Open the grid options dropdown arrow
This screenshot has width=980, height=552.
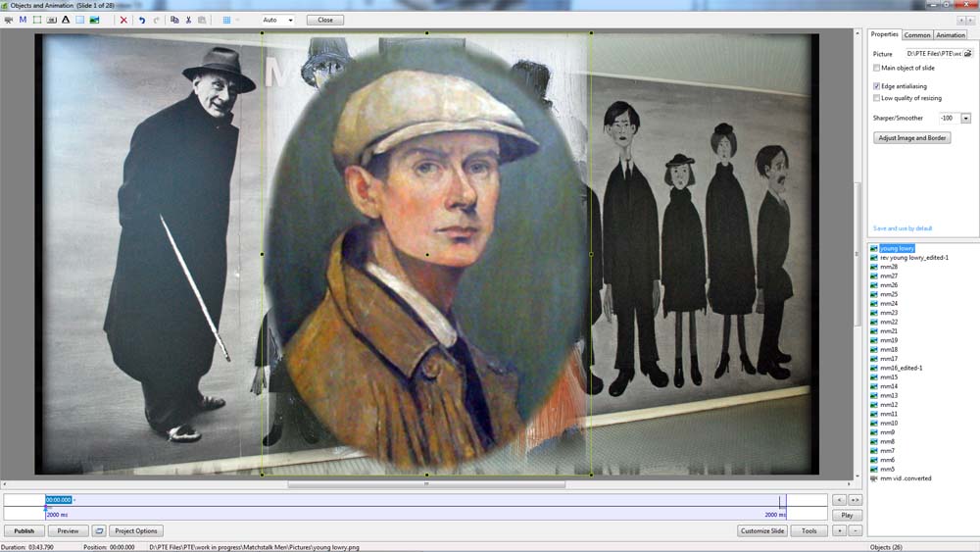click(x=237, y=20)
